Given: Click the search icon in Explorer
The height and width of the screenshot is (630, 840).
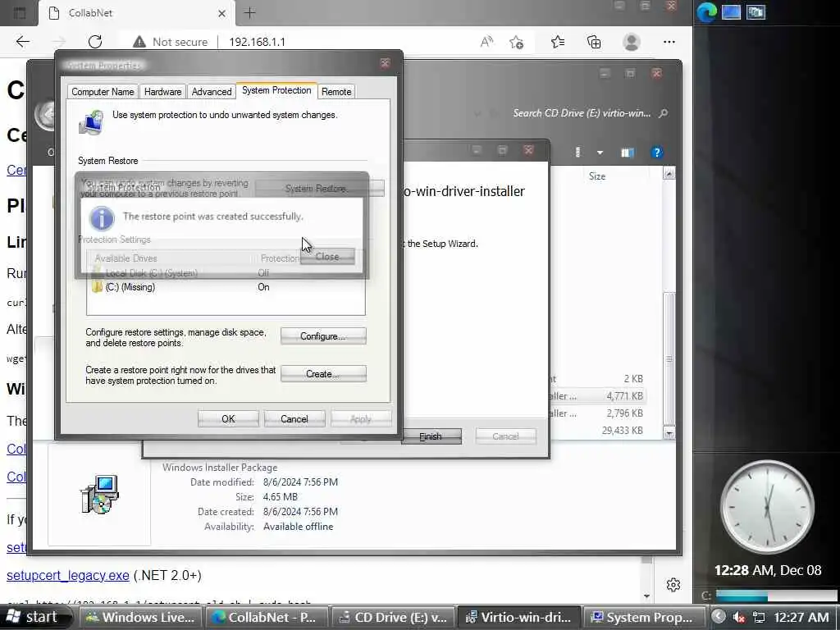Looking at the screenshot, I should tap(663, 113).
